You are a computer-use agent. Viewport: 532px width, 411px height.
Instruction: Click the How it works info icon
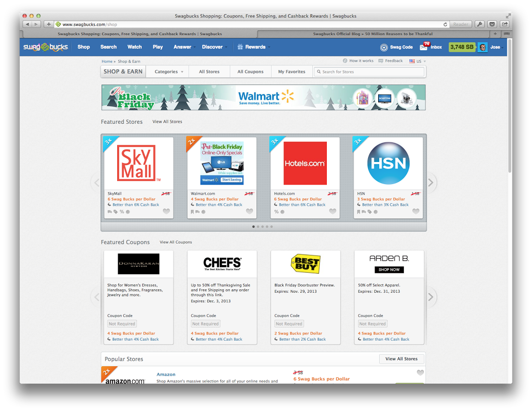[345, 61]
